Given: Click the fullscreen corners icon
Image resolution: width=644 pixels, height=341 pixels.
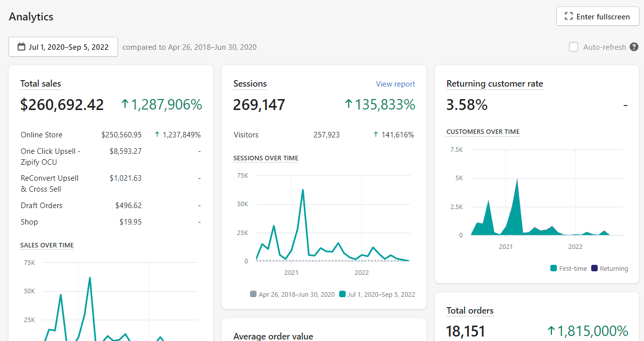Looking at the screenshot, I should [x=569, y=16].
